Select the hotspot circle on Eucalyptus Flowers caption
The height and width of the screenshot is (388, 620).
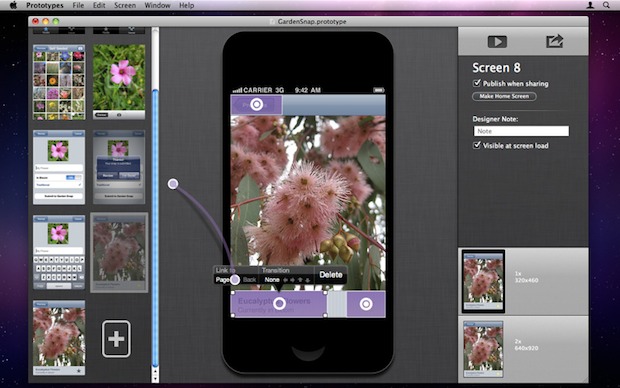click(x=279, y=303)
